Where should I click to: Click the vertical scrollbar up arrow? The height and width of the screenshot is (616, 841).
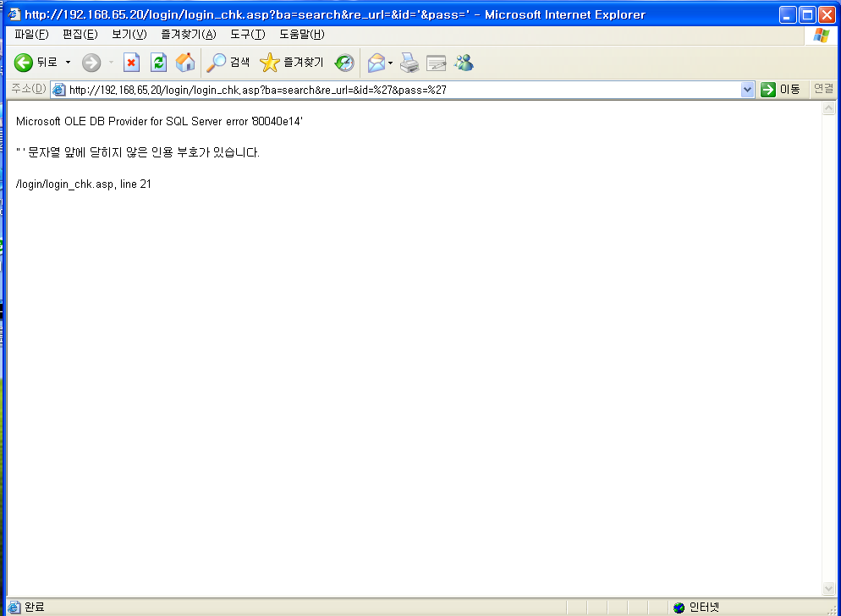[828, 107]
